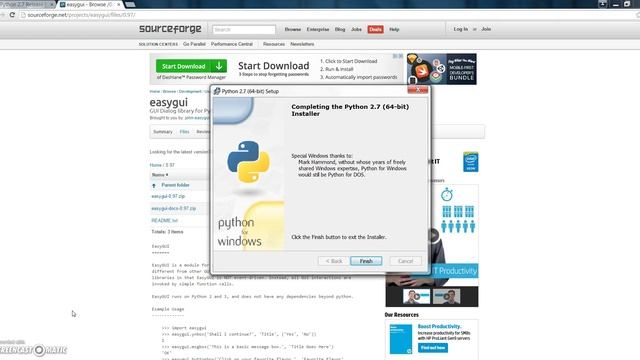Open the Browse menu on SourceForge
The height and width of the screenshot is (360, 640).
coord(293,29)
